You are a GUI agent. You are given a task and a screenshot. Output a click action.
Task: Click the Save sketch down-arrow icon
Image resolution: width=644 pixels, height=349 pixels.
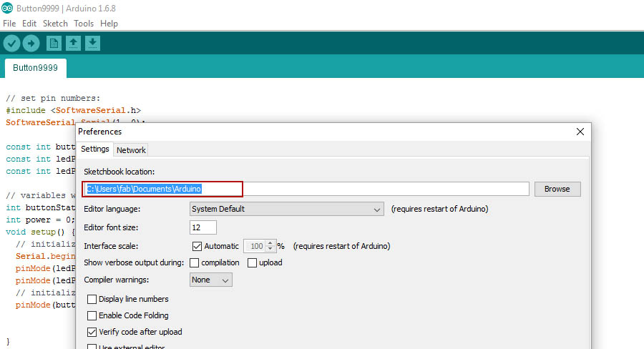[92, 43]
